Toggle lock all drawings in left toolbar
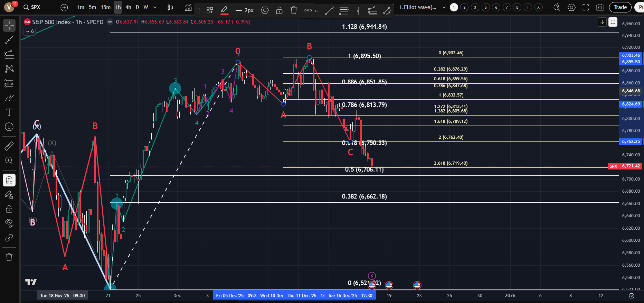This screenshot has height=303, width=644. tap(9, 209)
